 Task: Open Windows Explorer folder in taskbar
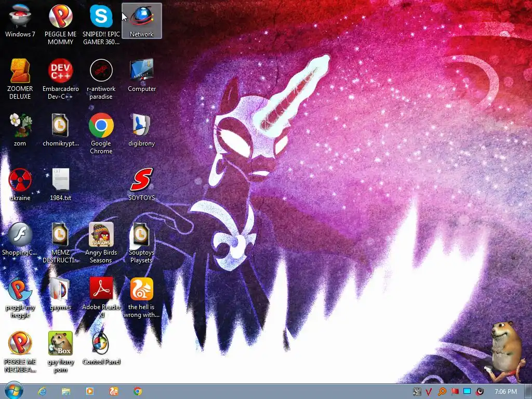[66, 392]
